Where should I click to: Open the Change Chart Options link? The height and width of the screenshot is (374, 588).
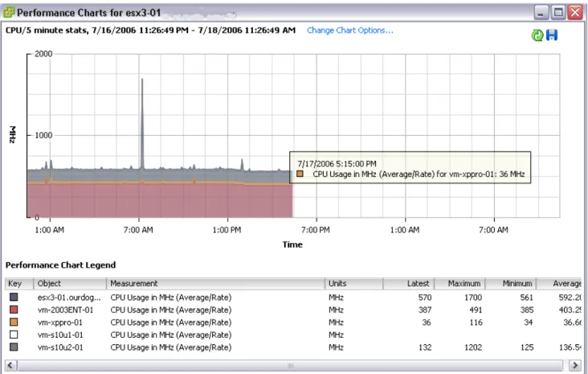tap(350, 31)
